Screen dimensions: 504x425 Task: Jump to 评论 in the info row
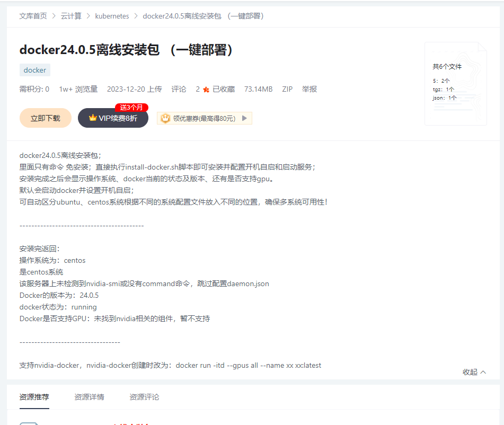coord(179,89)
